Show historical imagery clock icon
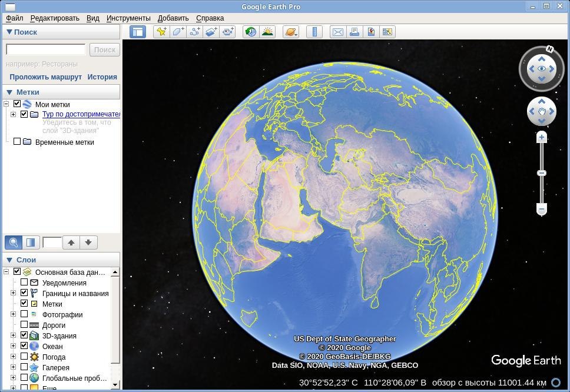This screenshot has height=392, width=570. coord(250,32)
